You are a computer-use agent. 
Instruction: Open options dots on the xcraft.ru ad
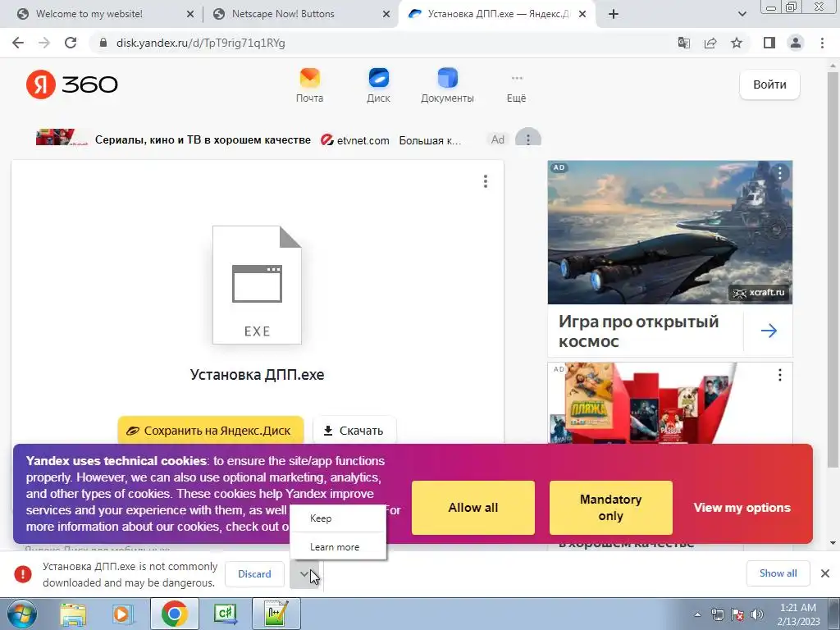point(779,173)
